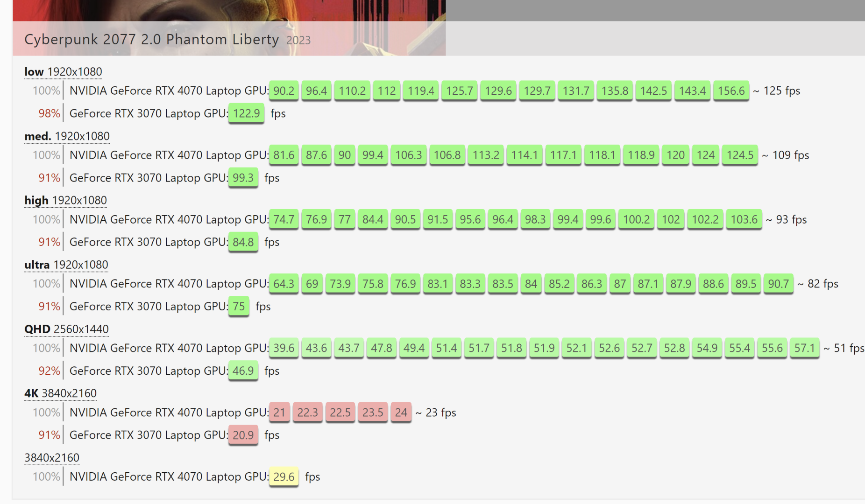This screenshot has width=865, height=504.
Task: Click the 117.1 fps result box
Action: (x=563, y=155)
